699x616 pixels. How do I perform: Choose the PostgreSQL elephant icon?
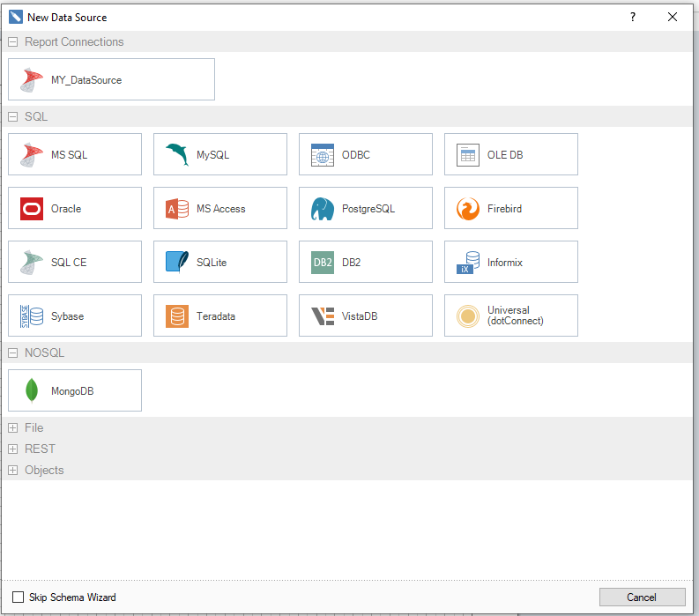tap(323, 209)
